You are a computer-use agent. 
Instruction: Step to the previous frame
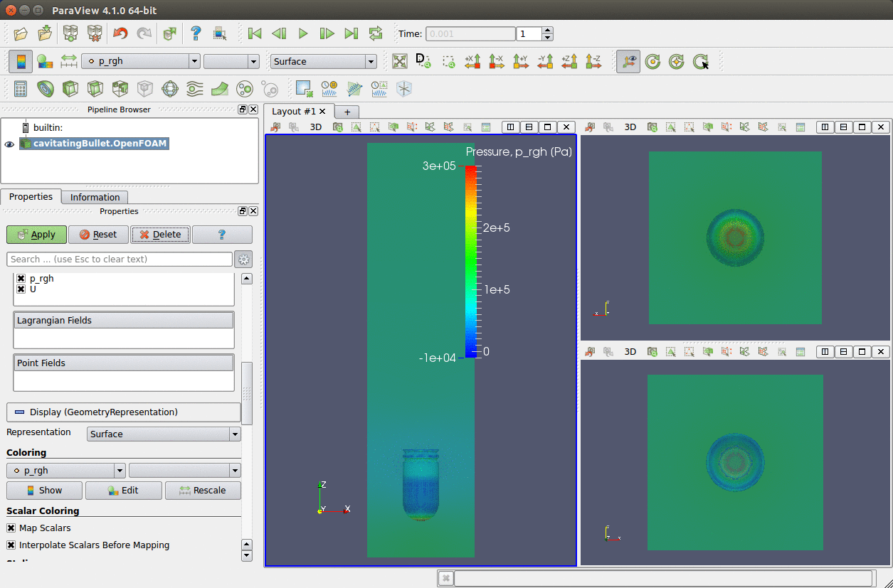(279, 33)
